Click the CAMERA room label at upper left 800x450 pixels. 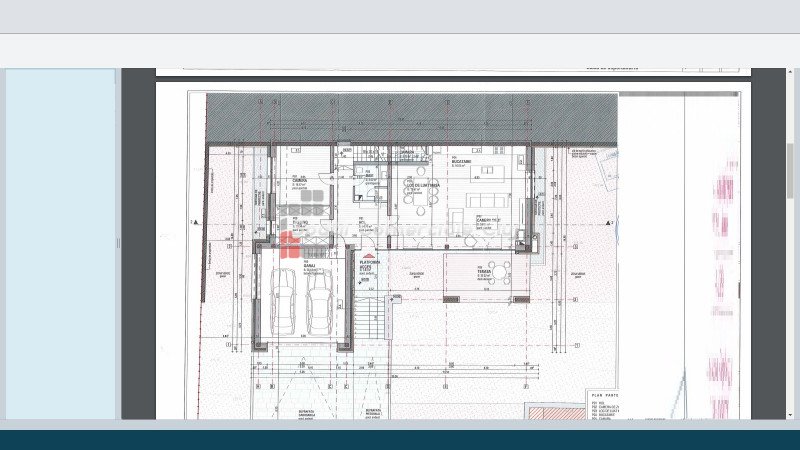point(299,182)
